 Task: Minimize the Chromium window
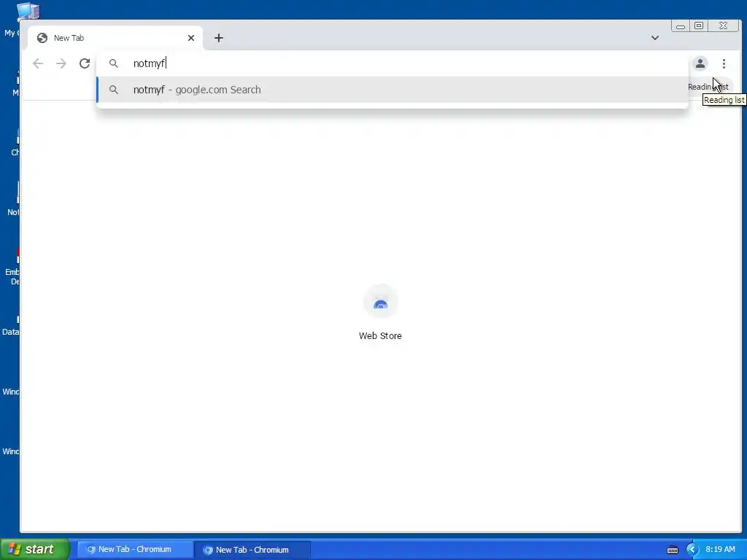681,26
